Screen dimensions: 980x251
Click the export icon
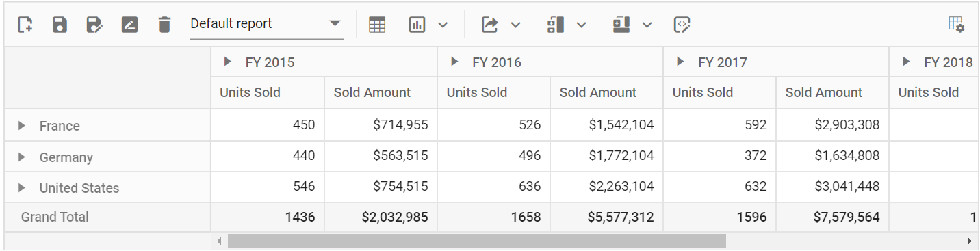pyautogui.click(x=490, y=25)
